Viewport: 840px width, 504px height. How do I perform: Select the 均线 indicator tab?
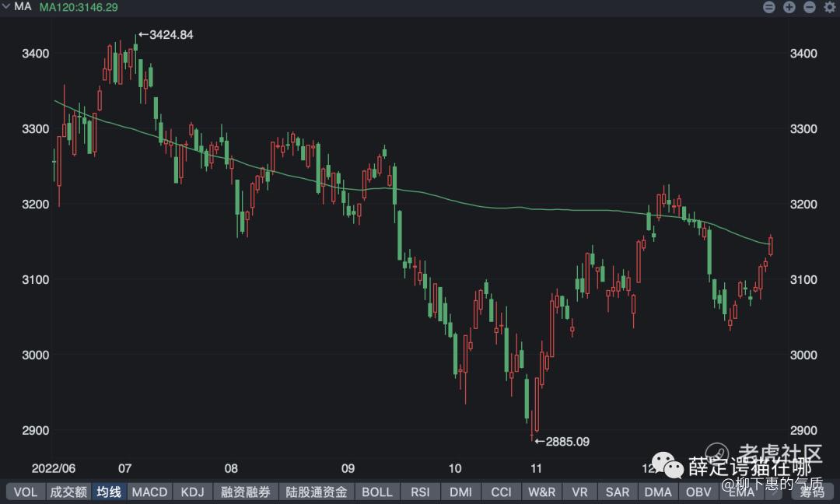pos(109,492)
